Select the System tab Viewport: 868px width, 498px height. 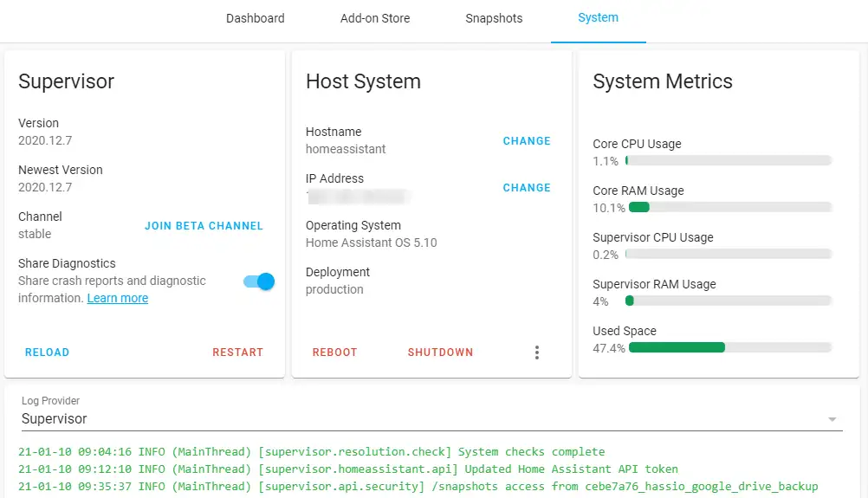coord(598,18)
